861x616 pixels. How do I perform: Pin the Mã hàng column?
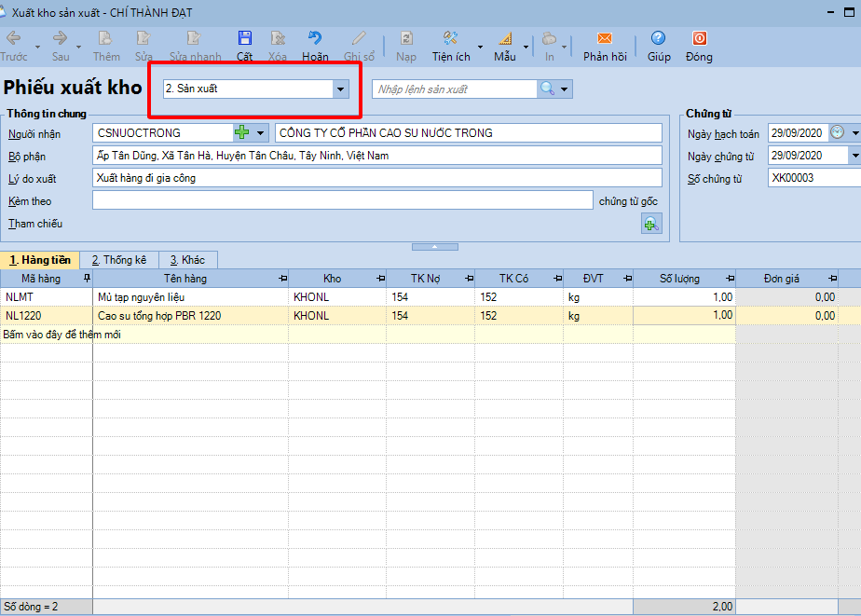pyautogui.click(x=87, y=279)
